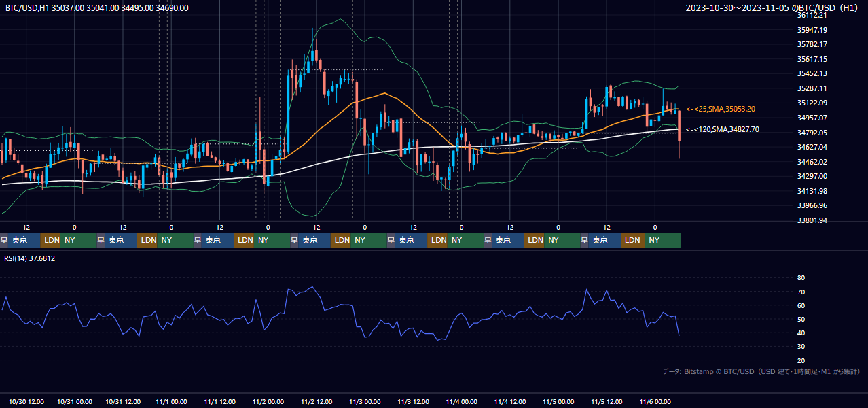Click the BTC/USD,H1 OHLC header text

coord(97,8)
